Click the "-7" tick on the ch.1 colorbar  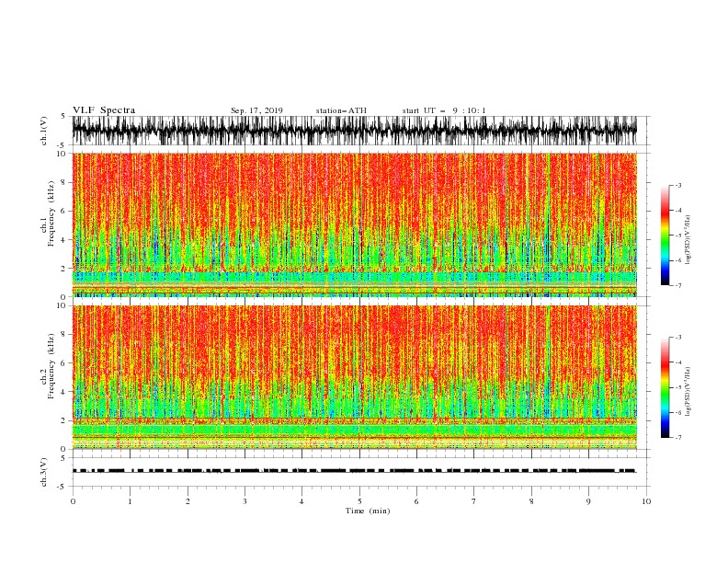pyautogui.click(x=678, y=285)
